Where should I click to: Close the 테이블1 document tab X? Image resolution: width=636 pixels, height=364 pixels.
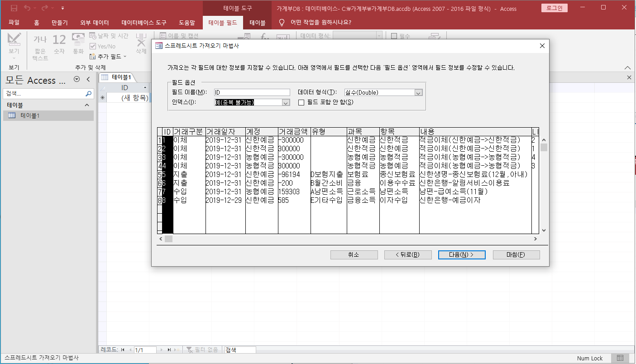tap(629, 77)
